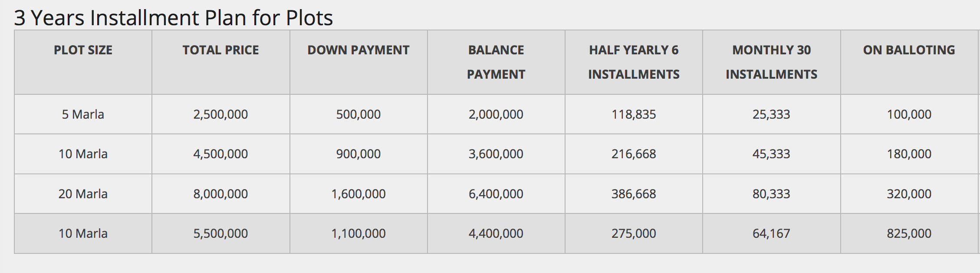Image resolution: width=980 pixels, height=273 pixels.
Task: Select the 45,333 monthly installment value
Action: [x=772, y=154]
